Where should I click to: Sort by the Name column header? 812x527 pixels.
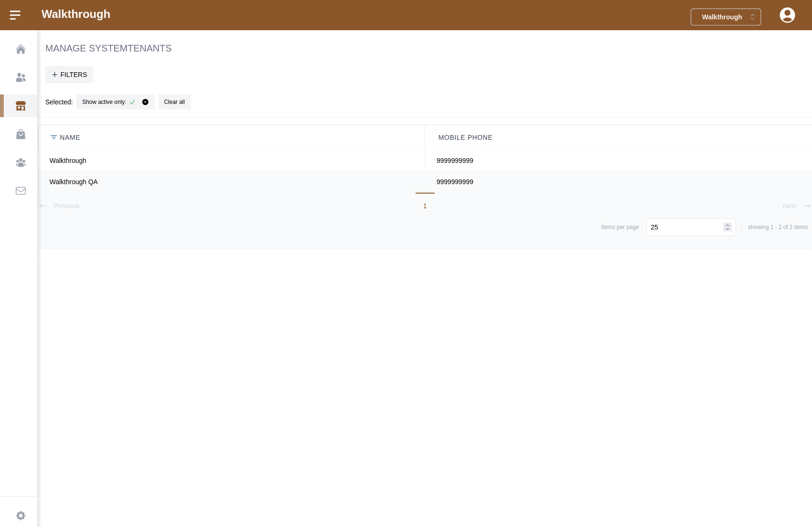[70, 137]
